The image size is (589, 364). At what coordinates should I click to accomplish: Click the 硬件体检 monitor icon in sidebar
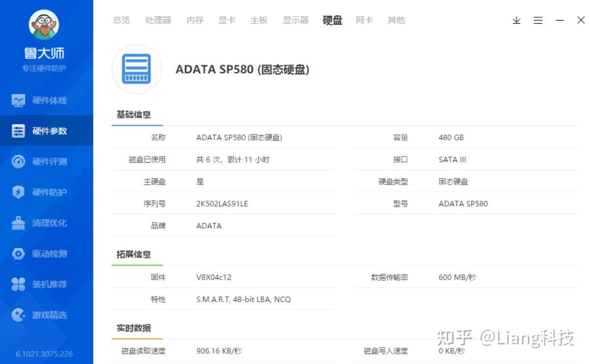18,101
